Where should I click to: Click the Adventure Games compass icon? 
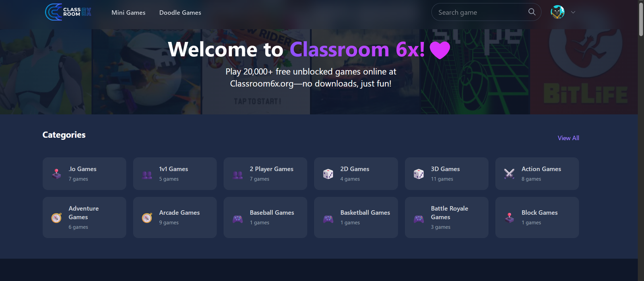(56, 217)
